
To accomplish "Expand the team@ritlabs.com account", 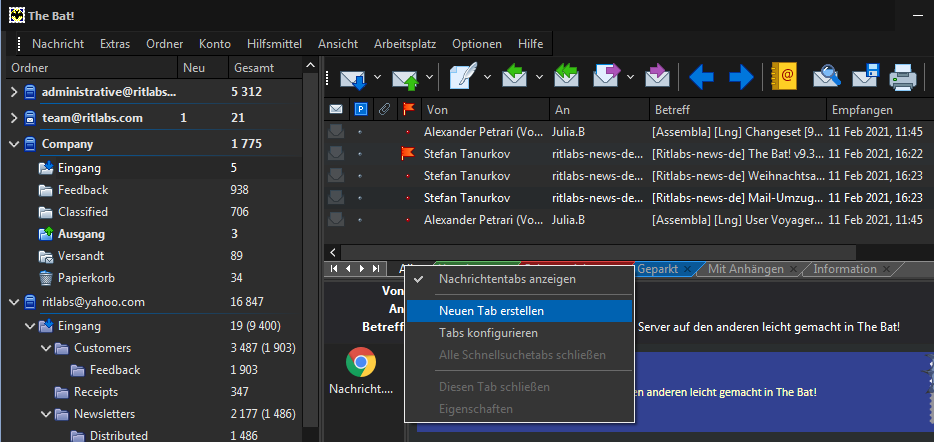I will click(14, 118).
